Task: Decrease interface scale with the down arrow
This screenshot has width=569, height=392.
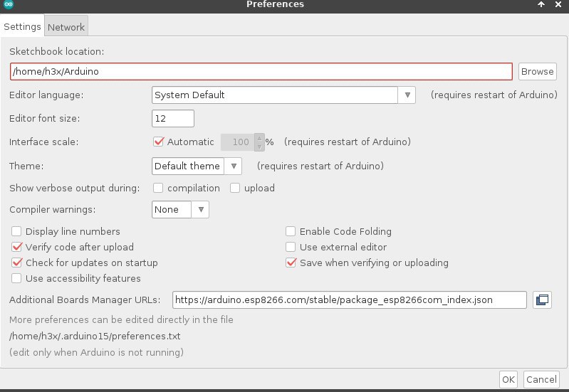Action: tap(259, 146)
